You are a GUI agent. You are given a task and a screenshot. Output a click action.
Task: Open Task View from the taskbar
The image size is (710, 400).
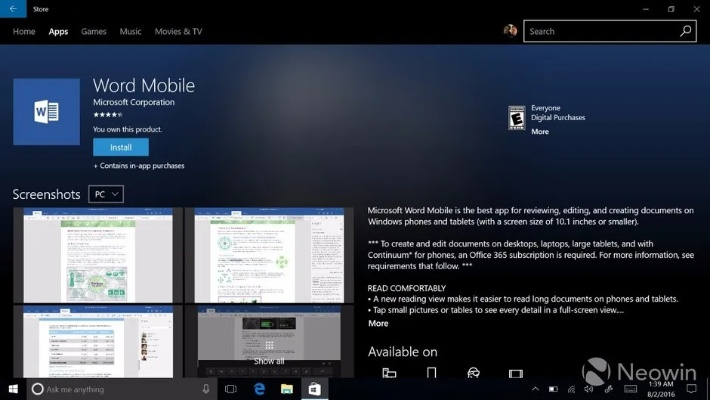pos(230,388)
